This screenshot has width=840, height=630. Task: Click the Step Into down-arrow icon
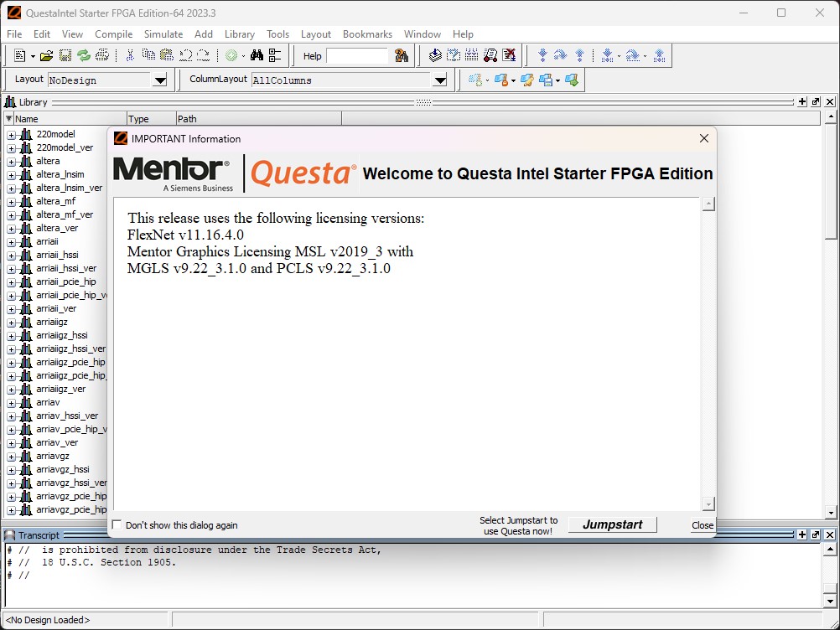(542, 55)
